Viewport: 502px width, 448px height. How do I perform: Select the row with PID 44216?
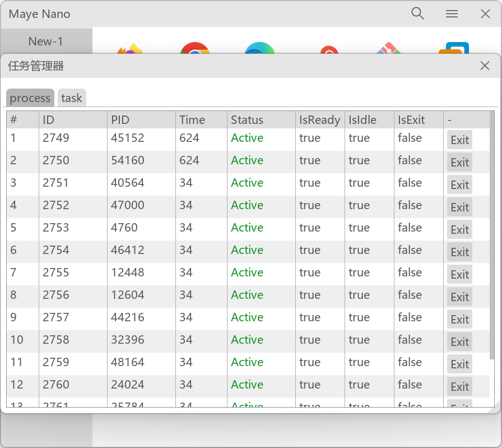click(x=128, y=317)
